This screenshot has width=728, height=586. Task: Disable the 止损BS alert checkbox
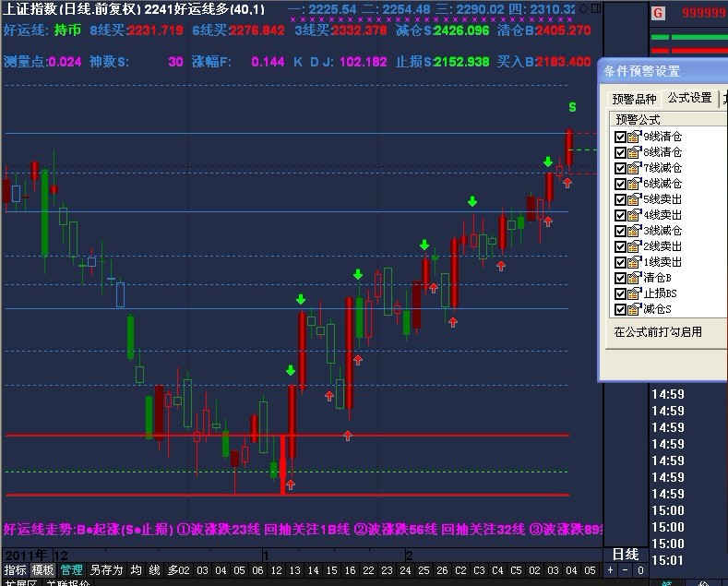(620, 293)
